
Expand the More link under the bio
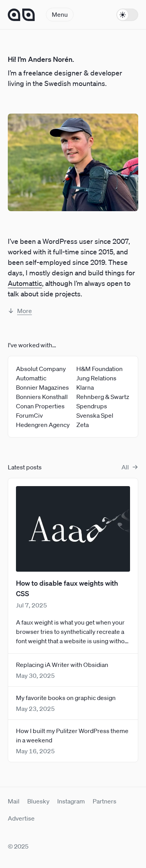(x=25, y=311)
